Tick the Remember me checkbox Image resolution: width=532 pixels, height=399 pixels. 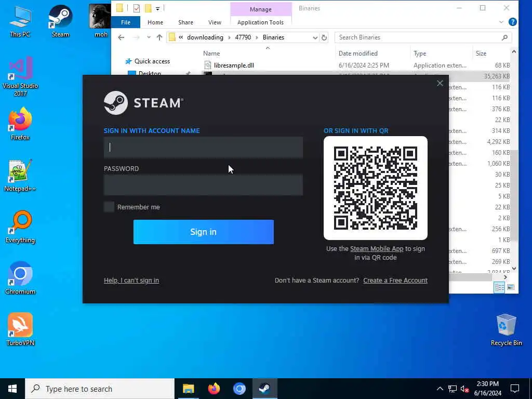(109, 207)
